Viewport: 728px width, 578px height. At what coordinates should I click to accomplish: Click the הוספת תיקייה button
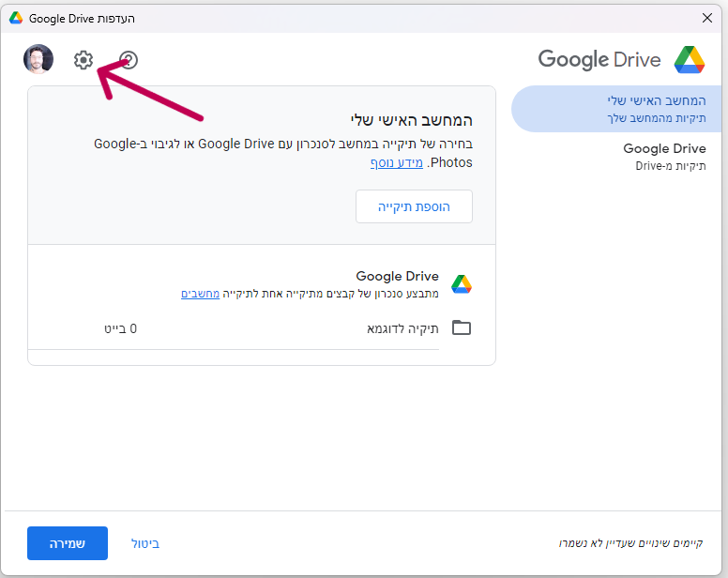tap(414, 206)
